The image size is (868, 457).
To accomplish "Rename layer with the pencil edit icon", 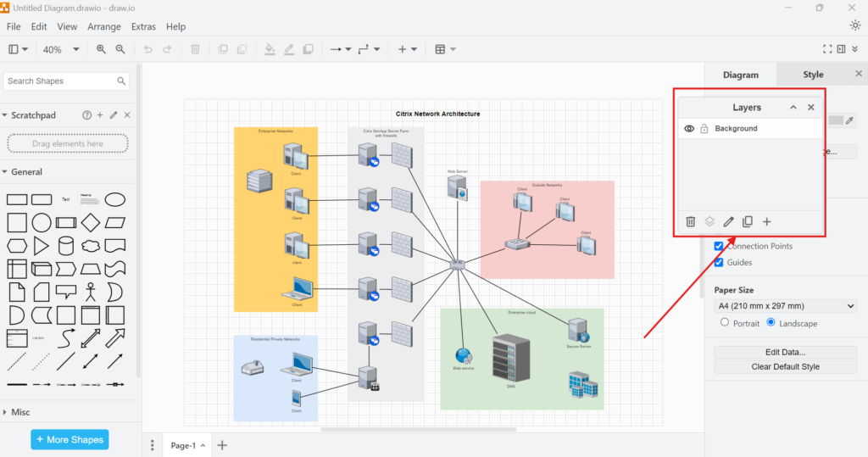I will 728,222.
